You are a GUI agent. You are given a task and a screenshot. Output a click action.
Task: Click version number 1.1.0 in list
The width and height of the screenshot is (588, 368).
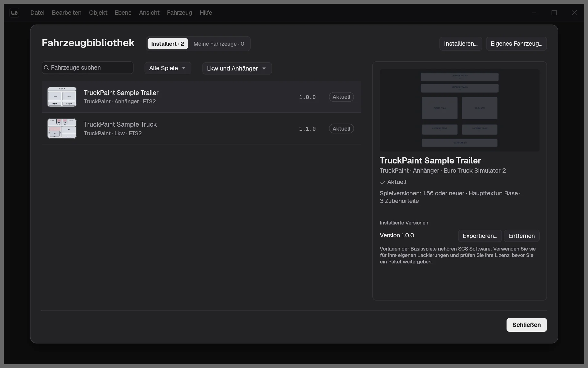point(307,129)
